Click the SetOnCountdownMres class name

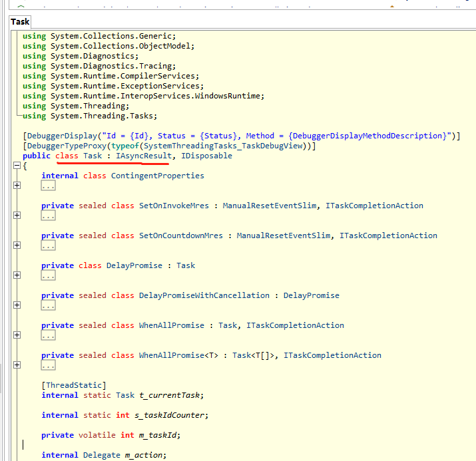coord(181,235)
